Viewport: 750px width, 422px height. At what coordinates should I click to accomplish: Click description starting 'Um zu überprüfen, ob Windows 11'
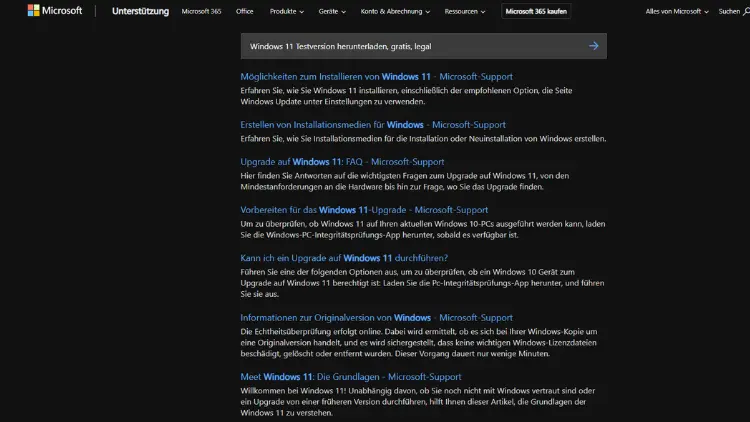423,229
